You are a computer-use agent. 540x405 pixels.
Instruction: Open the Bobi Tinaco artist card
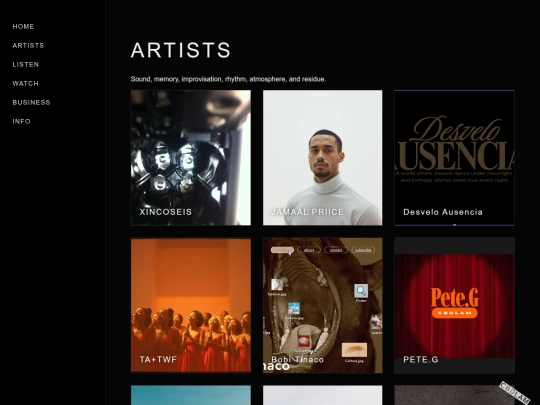coord(323,305)
